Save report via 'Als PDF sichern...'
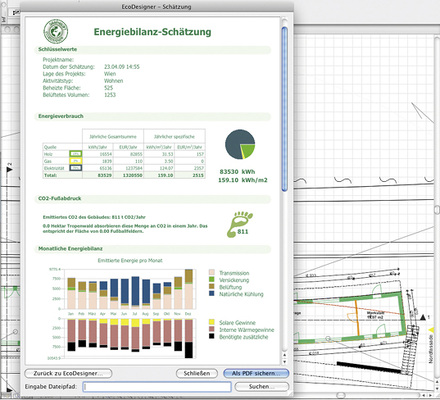This screenshot has width=440, height=400. coord(256,373)
